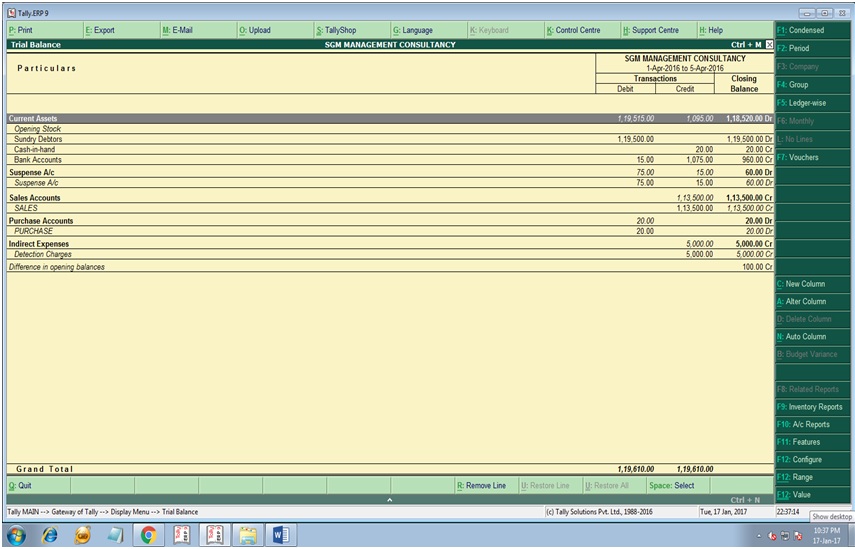Viewport: 855px width, 549px height.
Task: Select Detection Charges ledger
Action: pyautogui.click(x=390, y=254)
